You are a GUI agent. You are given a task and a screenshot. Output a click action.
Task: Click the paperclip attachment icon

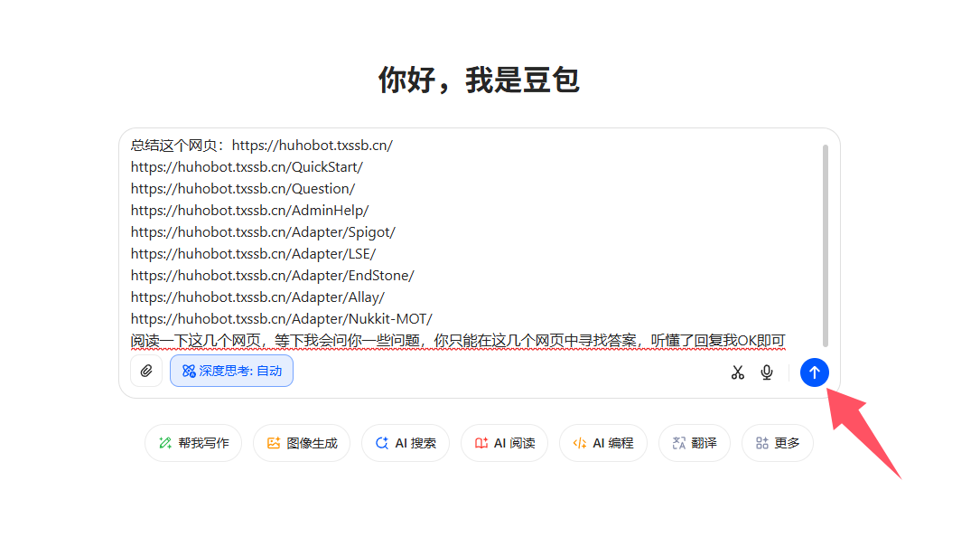146,372
